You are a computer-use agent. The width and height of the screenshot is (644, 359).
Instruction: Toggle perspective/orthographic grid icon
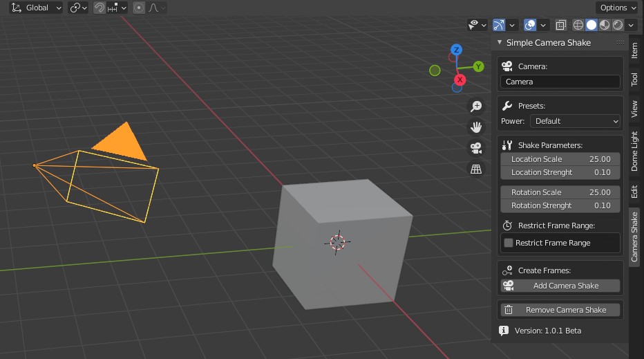tap(476, 169)
